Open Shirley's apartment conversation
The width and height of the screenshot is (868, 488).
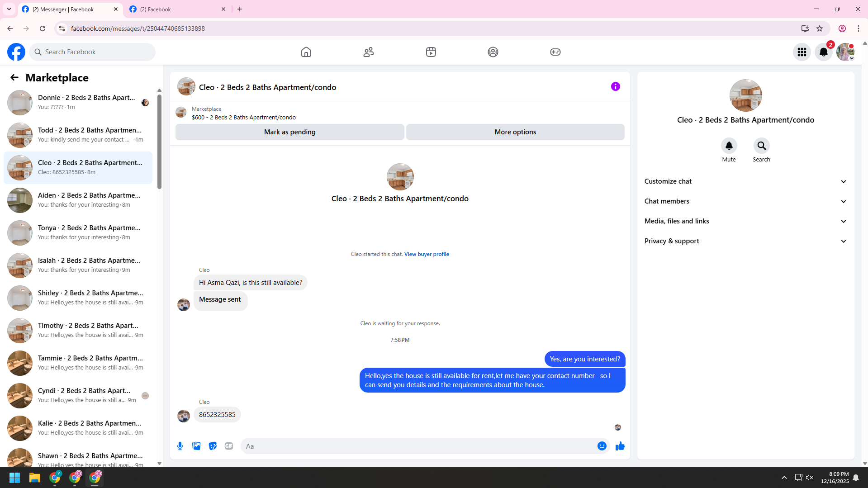point(78,298)
